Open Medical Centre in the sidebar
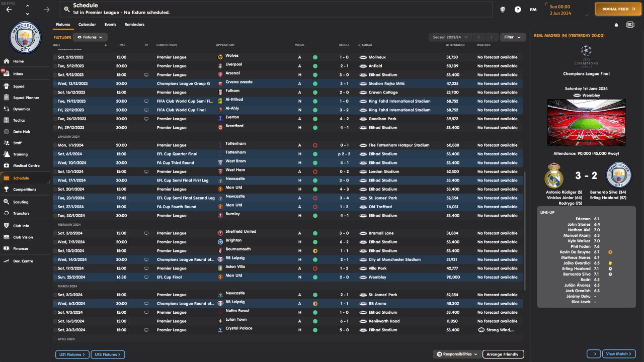Screen dimensions: 644x362 click(25, 165)
